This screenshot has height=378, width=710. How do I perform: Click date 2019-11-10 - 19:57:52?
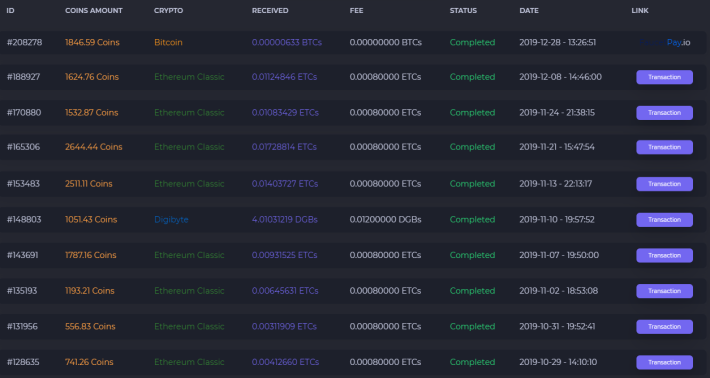[557, 220]
